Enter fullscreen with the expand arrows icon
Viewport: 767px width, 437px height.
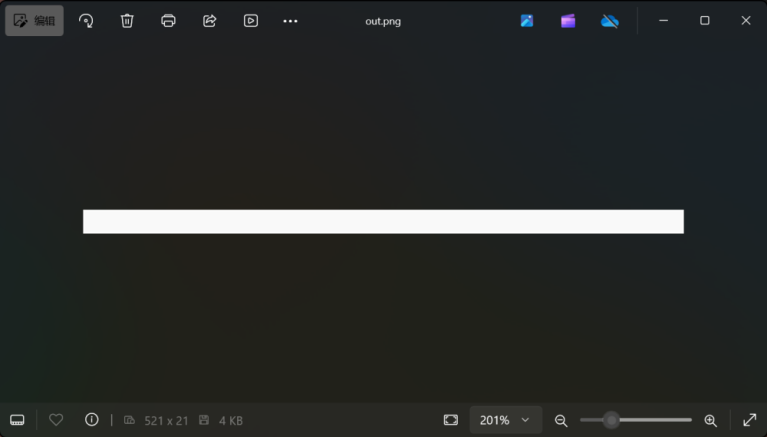[x=749, y=420]
